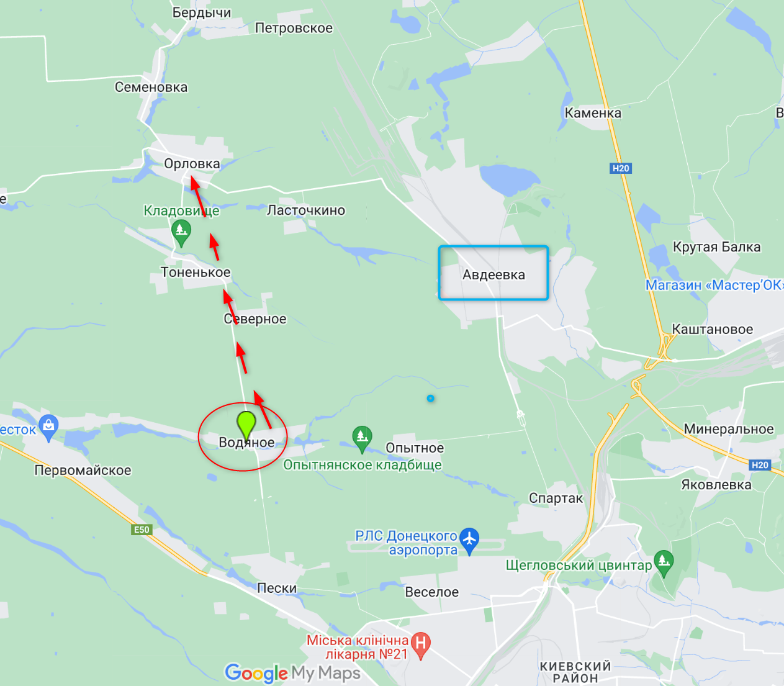Viewport: 784px width, 686px height.
Task: Select the Пески town label
Action: pyautogui.click(x=277, y=588)
